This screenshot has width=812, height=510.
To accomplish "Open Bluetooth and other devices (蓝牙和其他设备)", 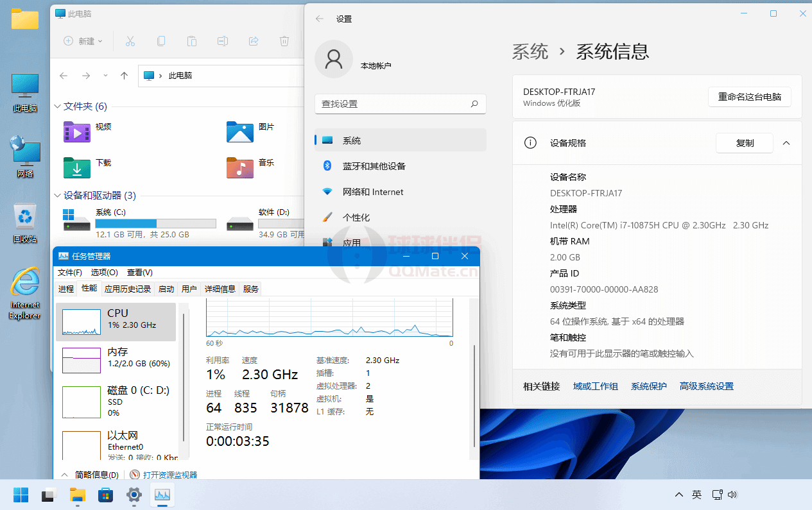I will click(374, 166).
